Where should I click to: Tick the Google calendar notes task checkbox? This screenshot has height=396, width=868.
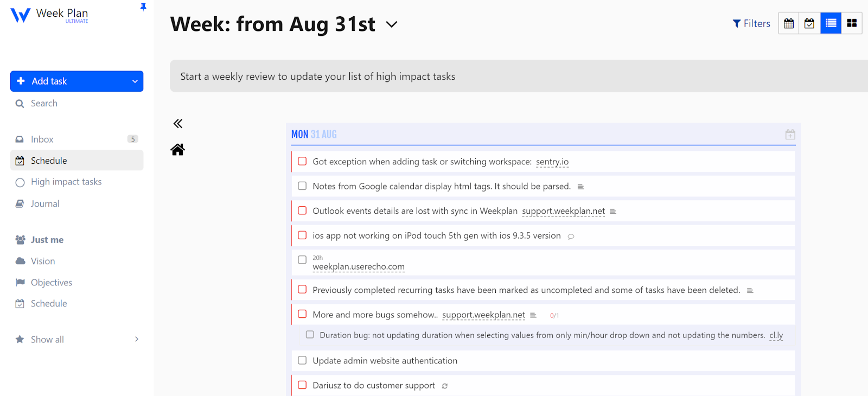[x=302, y=186]
